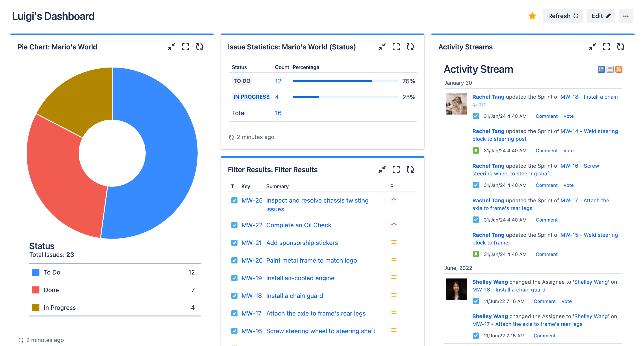The height and width of the screenshot is (346, 644).
Task: Click the MW-25 issue link
Action: pyautogui.click(x=251, y=200)
